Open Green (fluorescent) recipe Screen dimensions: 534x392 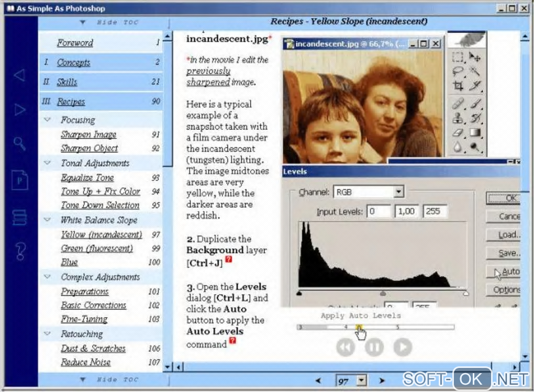click(x=97, y=248)
